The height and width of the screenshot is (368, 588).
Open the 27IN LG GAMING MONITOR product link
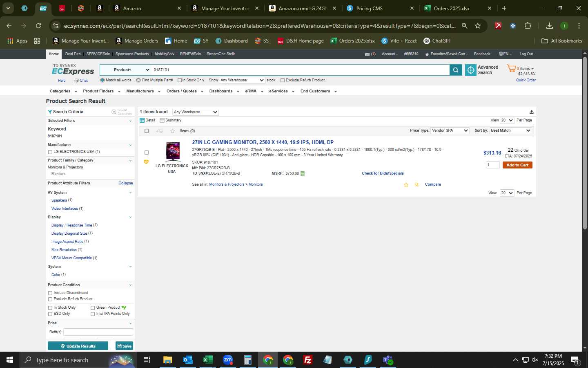coord(263,142)
